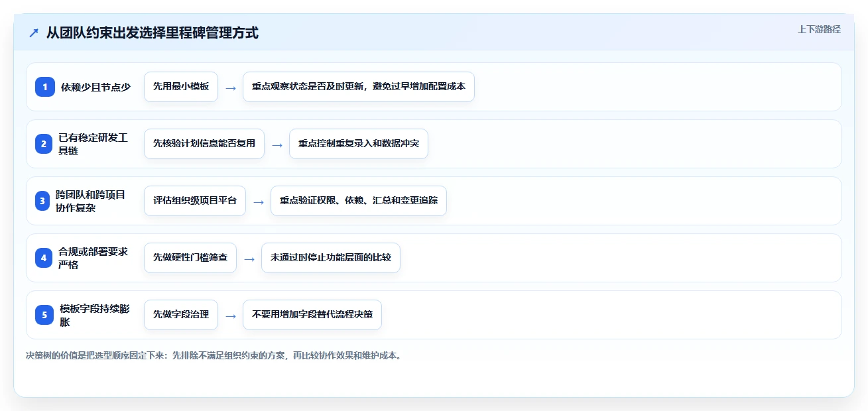Click the arrow after 先核验计划信息能否复用

(277, 145)
